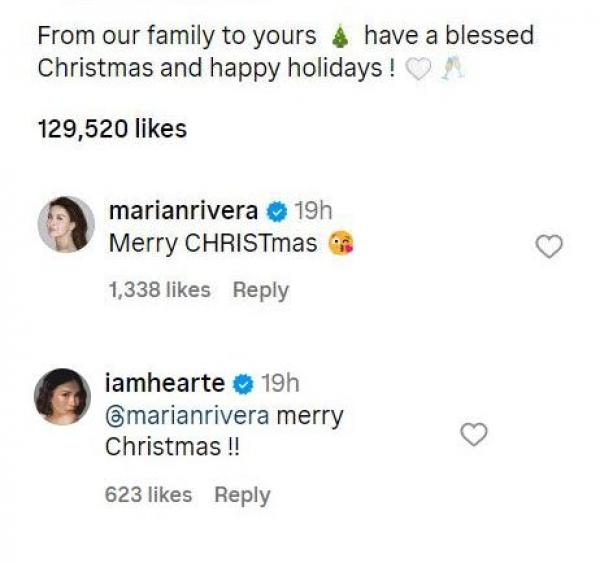Click the kissing face emoji
The height and width of the screenshot is (563, 600).
342,243
